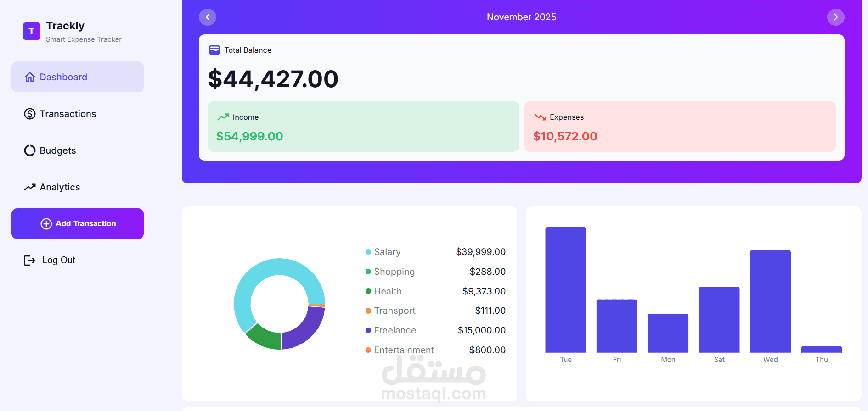Click the Salary legend label
Viewport: 868px width, 411px height.
387,252
